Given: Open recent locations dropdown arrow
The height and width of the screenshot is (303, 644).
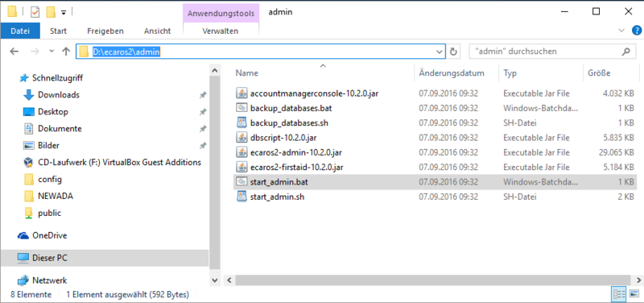Looking at the screenshot, I should pos(52,52).
